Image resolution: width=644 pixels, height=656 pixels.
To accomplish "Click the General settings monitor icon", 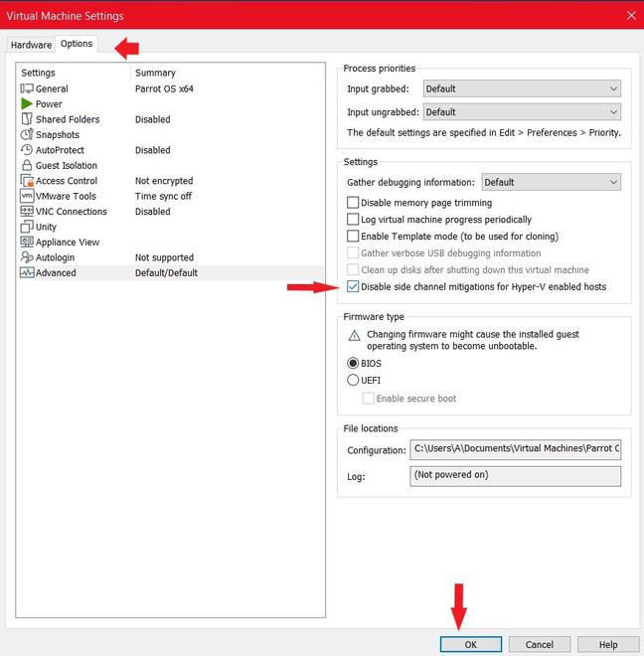I will 27,88.
